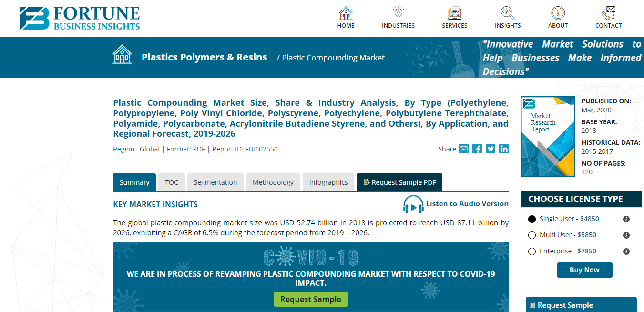Show info for Enterprise license
The height and width of the screenshot is (312, 644).
(626, 252)
